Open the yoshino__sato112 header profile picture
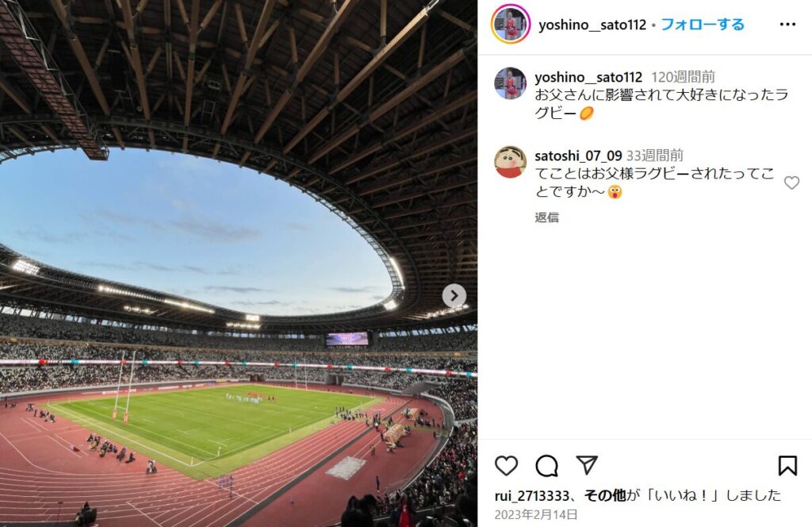 pos(511,24)
